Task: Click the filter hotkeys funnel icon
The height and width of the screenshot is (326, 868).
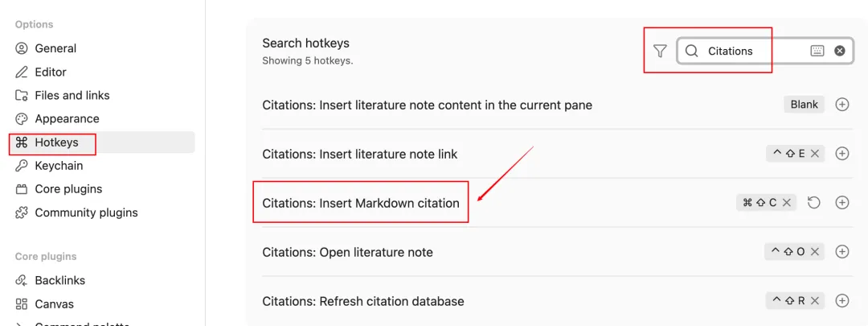Action: click(x=660, y=52)
